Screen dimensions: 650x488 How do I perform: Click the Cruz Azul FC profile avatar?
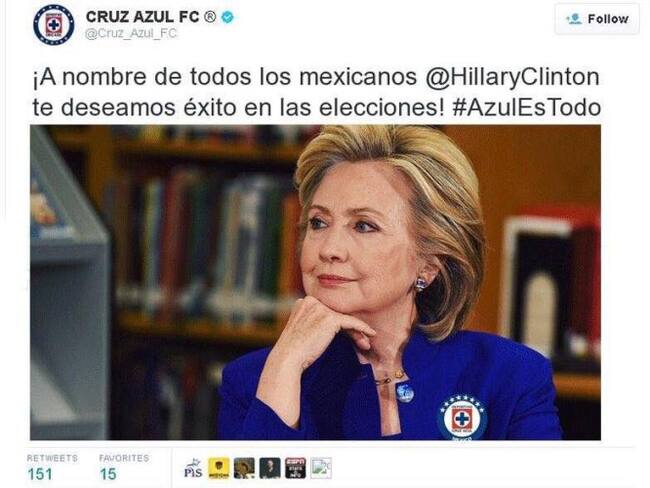pyautogui.click(x=53, y=25)
